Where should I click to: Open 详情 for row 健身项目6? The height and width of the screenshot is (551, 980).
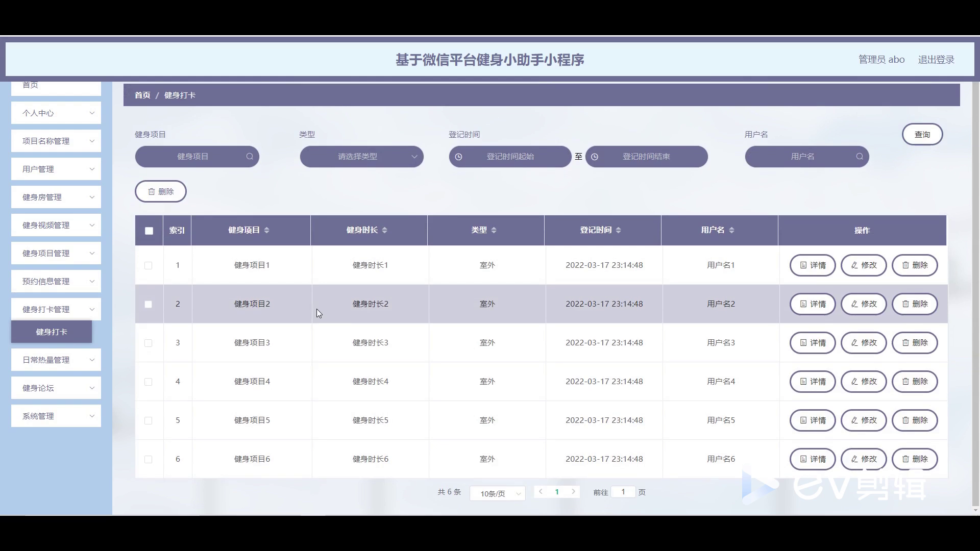(x=813, y=459)
